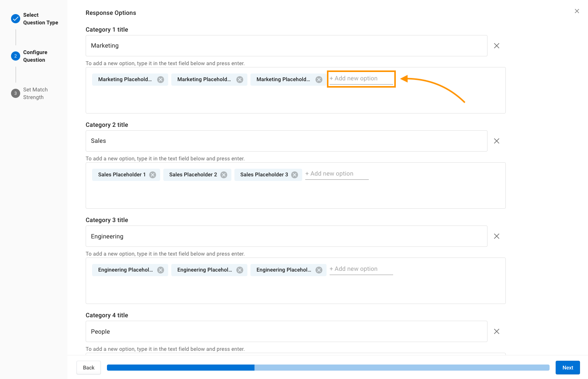Delete the Sales category using X icon
588x379 pixels.
coord(497,141)
